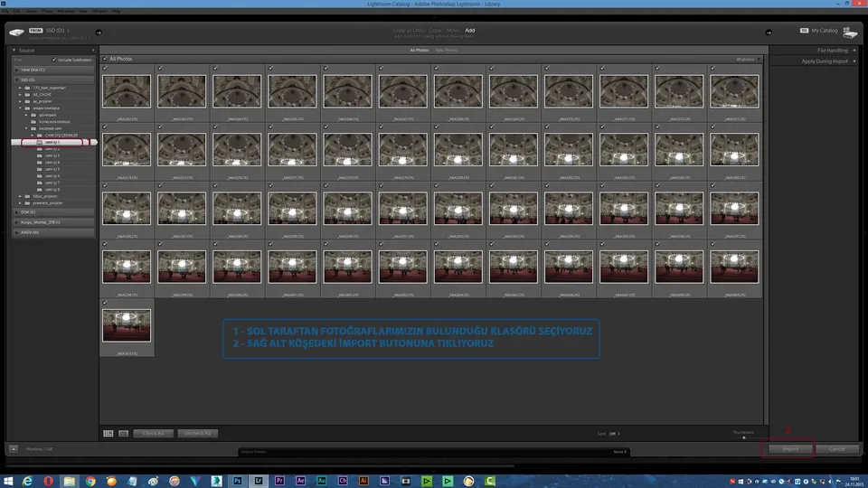This screenshot has width=868, height=488.
Task: Expand the ARSIV volume
Action: pyautogui.click(x=16, y=232)
